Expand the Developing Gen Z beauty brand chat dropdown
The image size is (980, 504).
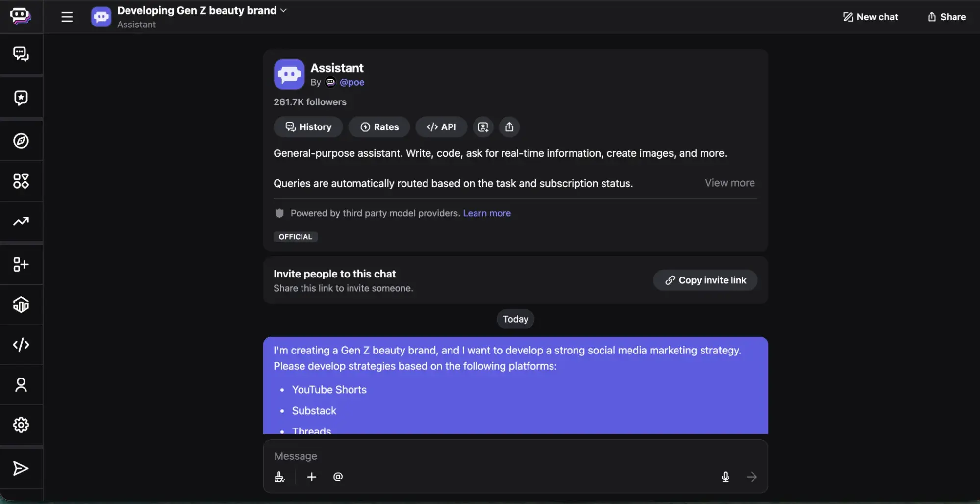point(284,10)
